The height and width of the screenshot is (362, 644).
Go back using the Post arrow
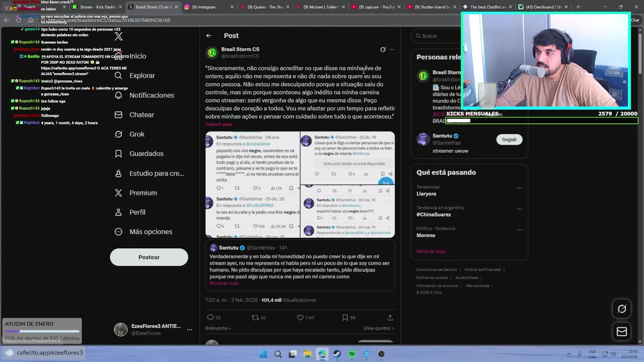tap(209, 36)
